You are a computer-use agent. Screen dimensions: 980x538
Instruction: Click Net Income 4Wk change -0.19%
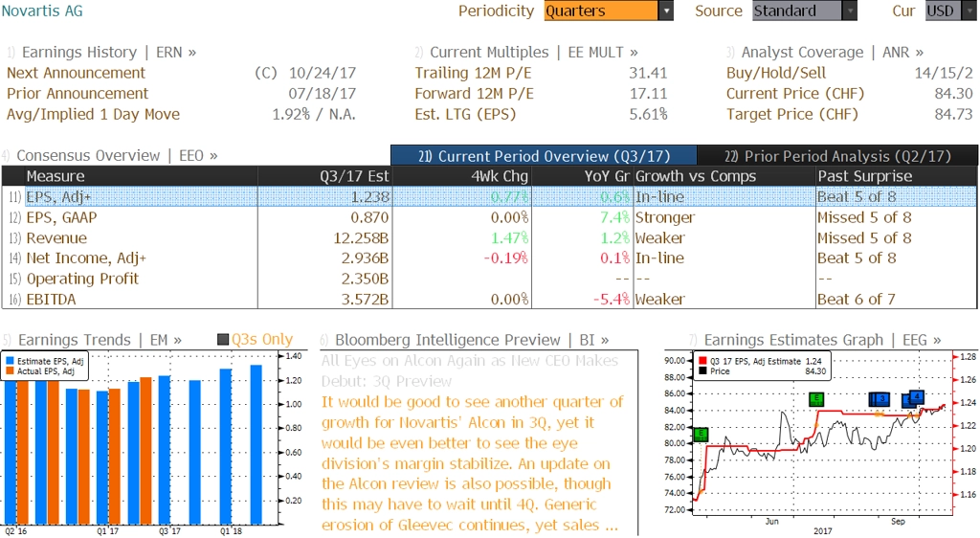coord(505,258)
